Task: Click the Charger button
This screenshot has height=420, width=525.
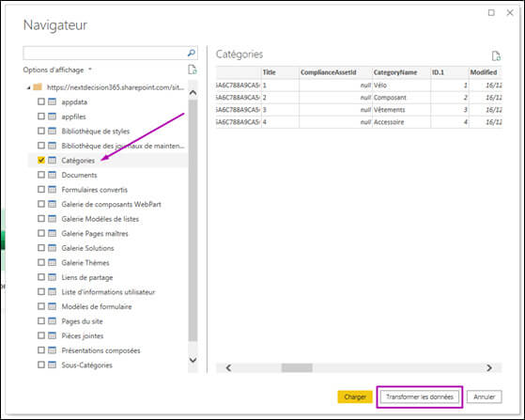Action: tap(355, 397)
